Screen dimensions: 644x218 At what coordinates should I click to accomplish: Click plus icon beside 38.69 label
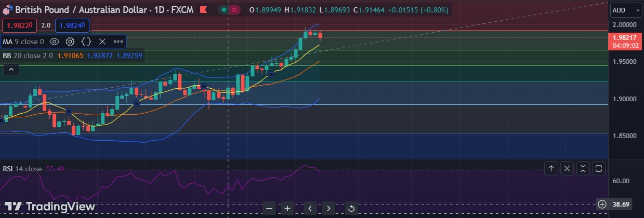click(x=602, y=204)
